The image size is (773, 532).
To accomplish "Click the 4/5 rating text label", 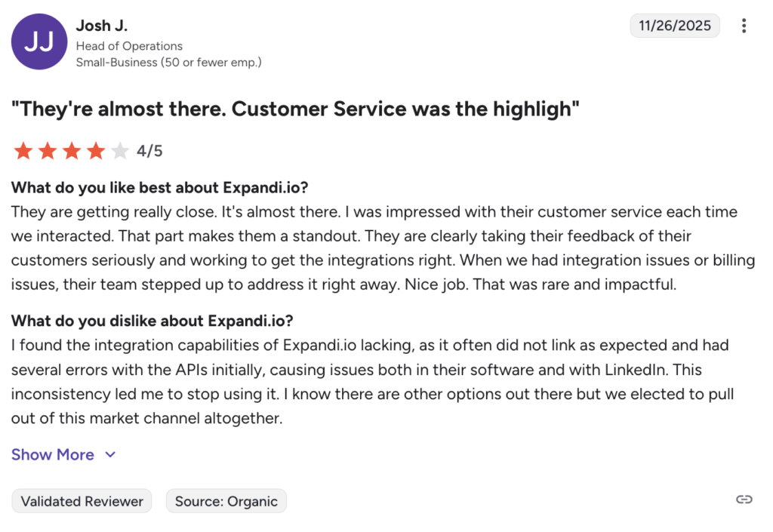I will point(149,151).
